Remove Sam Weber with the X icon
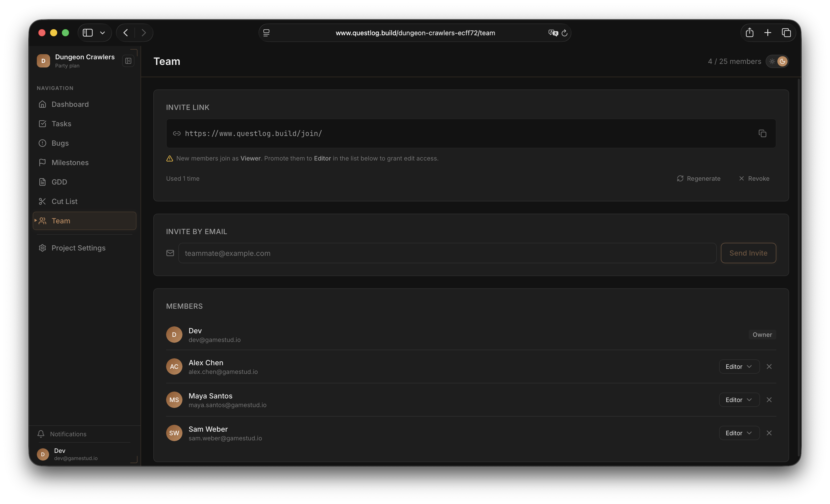Viewport: 830px width, 504px height. [769, 433]
